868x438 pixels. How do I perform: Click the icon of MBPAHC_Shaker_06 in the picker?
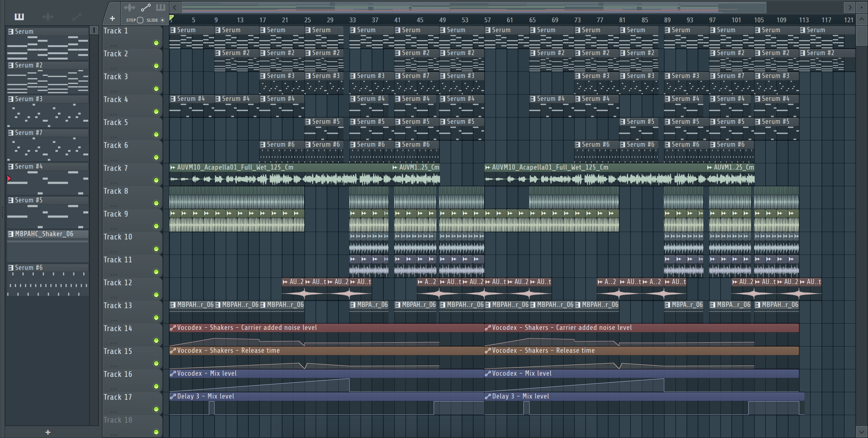(11, 234)
